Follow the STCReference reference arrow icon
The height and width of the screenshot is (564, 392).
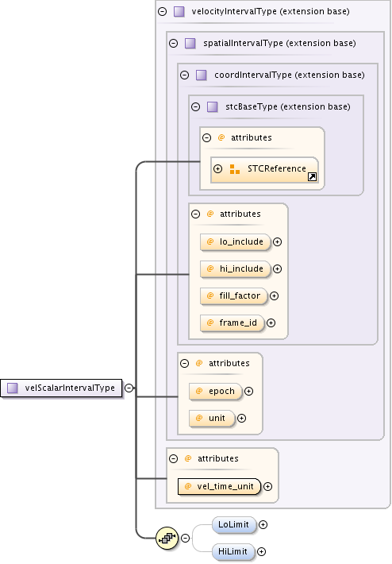pos(312,176)
